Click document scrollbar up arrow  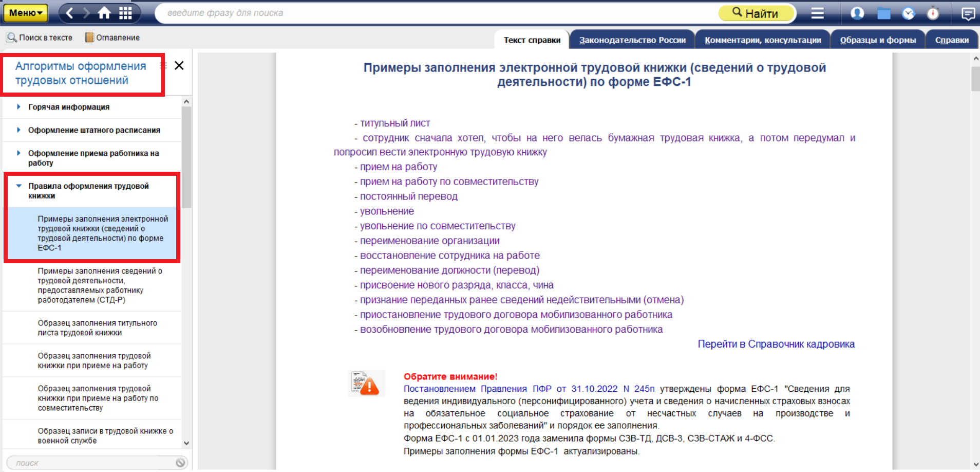(975, 59)
